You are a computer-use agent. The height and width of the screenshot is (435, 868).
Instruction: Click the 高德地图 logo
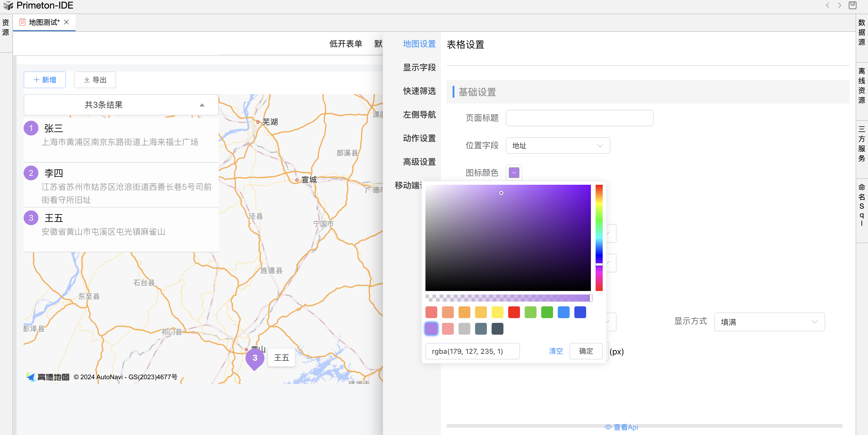[x=48, y=377]
